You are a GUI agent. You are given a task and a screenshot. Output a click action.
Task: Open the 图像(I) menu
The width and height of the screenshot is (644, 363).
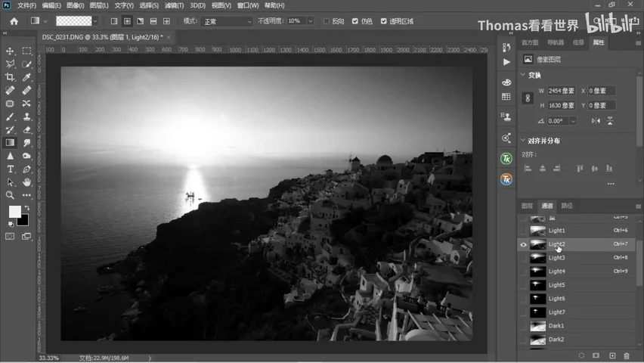pos(75,5)
